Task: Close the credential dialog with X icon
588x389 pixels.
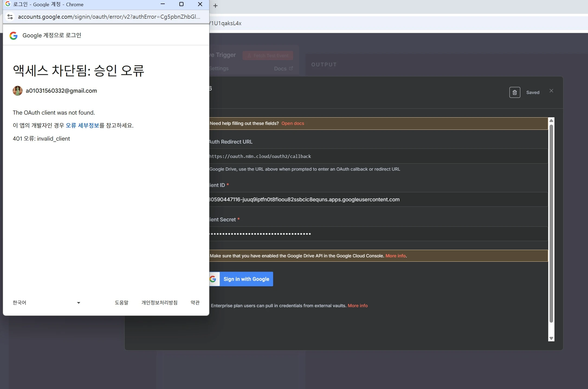Action: [x=551, y=91]
